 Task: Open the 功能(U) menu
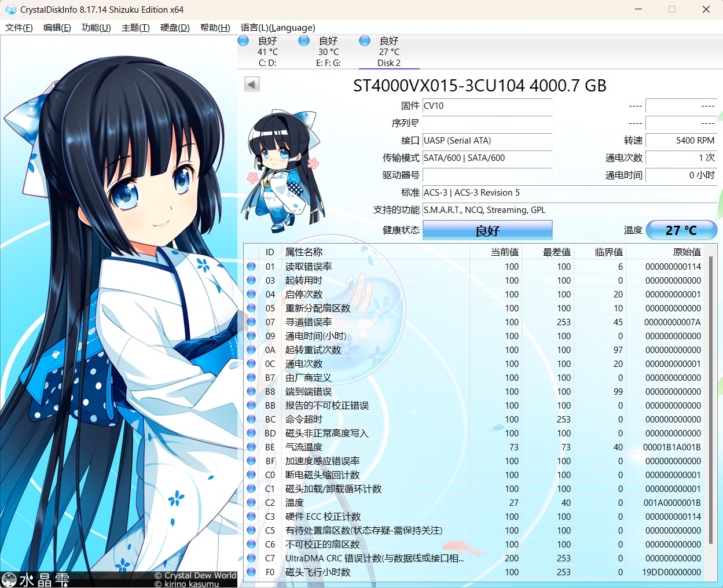(96, 27)
